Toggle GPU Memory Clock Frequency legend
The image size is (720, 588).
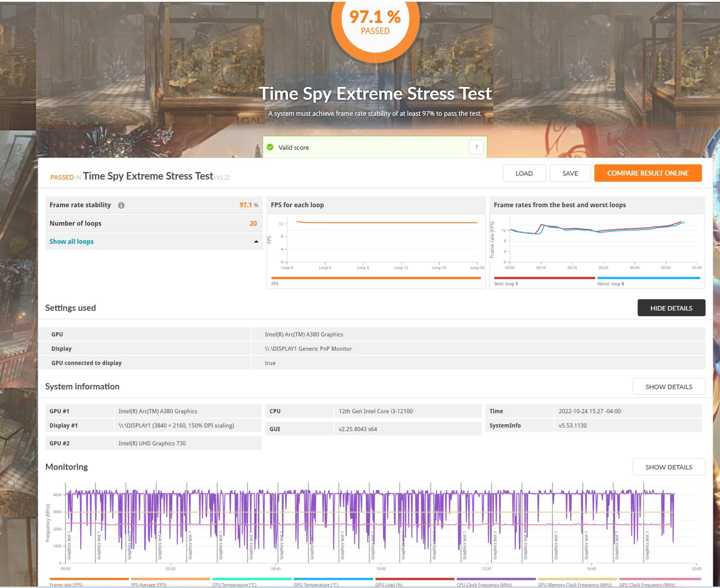click(574, 584)
